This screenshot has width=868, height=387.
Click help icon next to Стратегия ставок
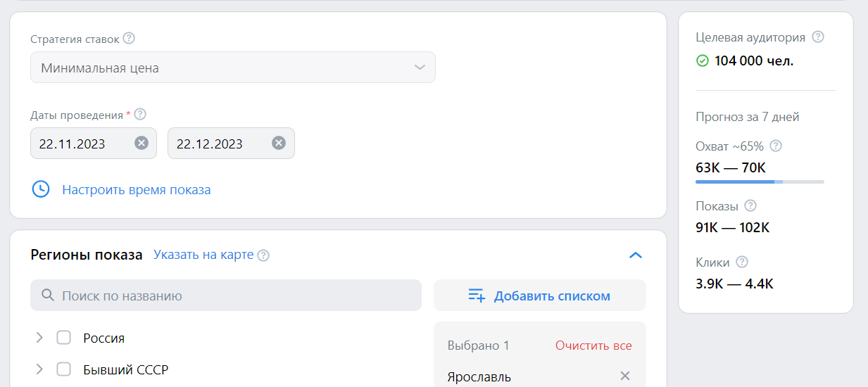tap(129, 39)
